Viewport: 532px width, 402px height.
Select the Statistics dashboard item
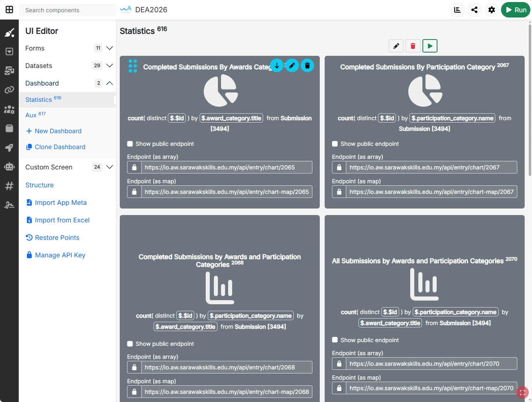67,99
